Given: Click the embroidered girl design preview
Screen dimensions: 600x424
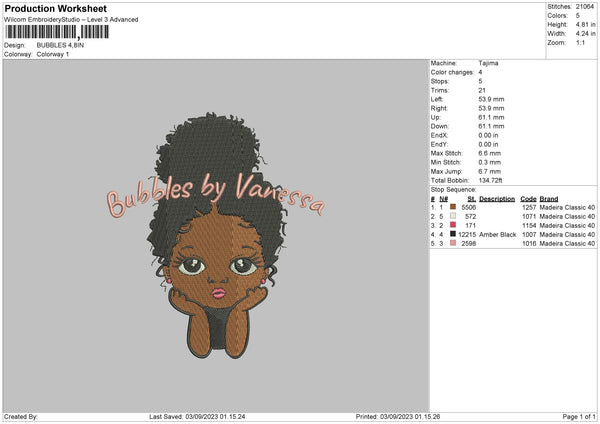Looking at the screenshot, I should click(215, 235).
